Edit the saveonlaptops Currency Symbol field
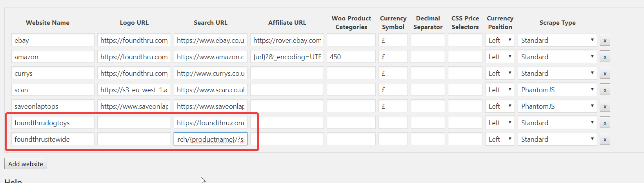The image size is (644, 183). pyautogui.click(x=393, y=106)
